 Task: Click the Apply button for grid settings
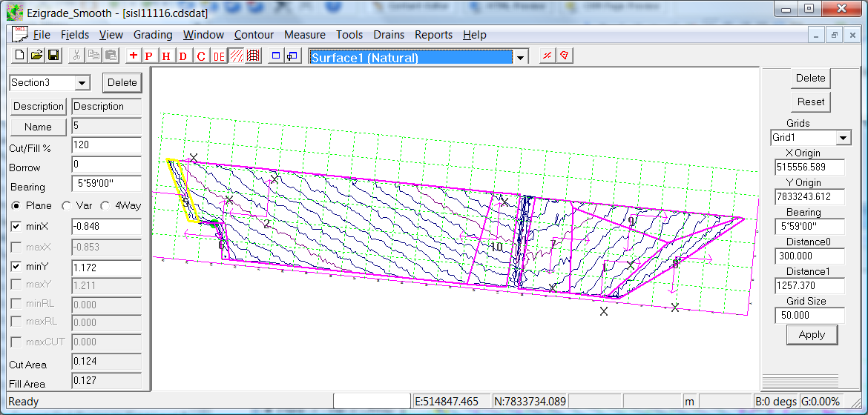812,335
